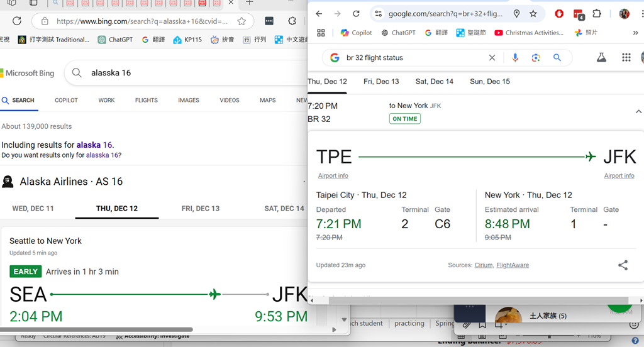Viewport: 644px width, 347px height.
Task: Open Chrome extensions puzzle icon
Action: 597,14
